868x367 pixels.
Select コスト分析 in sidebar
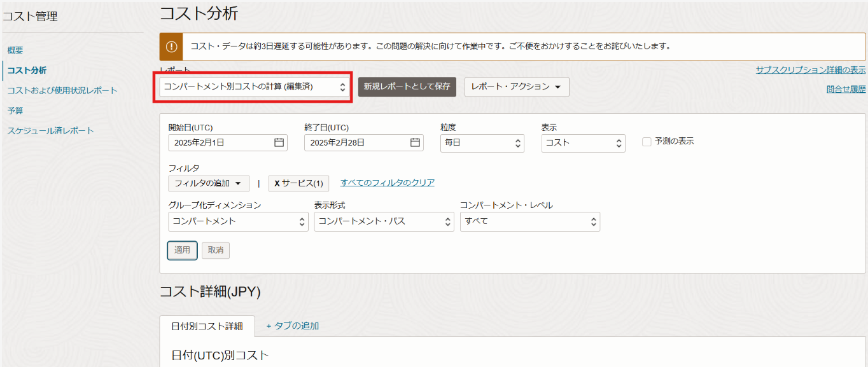coord(27,71)
